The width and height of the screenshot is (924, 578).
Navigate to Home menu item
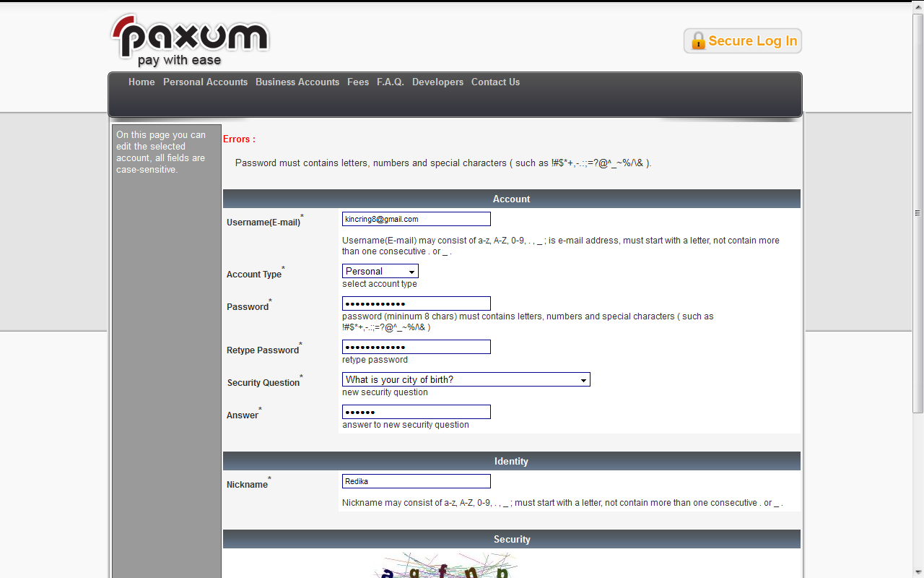click(x=141, y=82)
